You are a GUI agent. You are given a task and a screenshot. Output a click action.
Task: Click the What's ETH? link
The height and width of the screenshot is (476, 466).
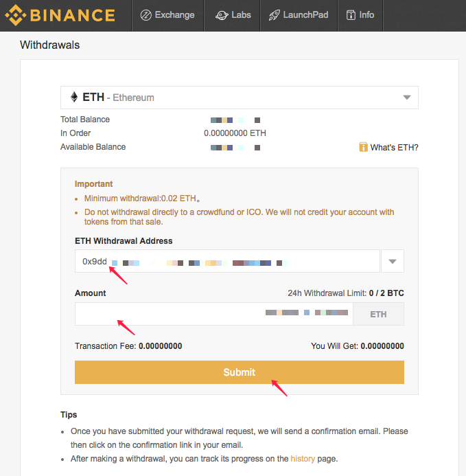click(394, 147)
